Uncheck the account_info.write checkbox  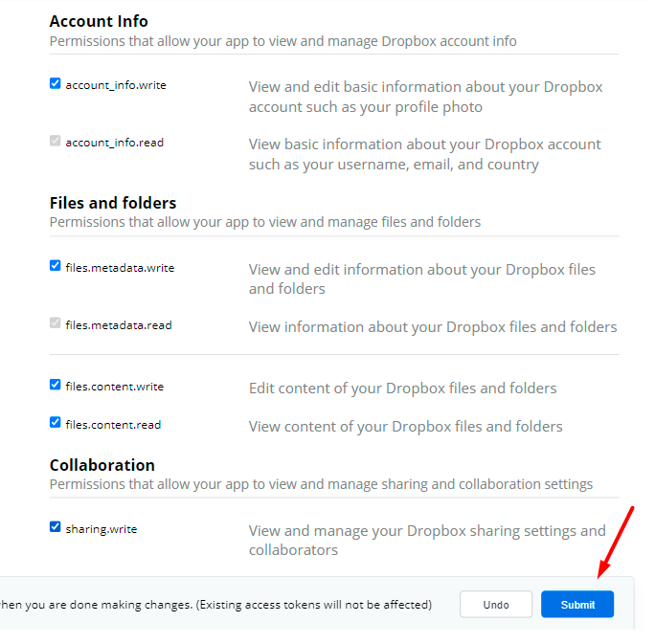[x=56, y=84]
